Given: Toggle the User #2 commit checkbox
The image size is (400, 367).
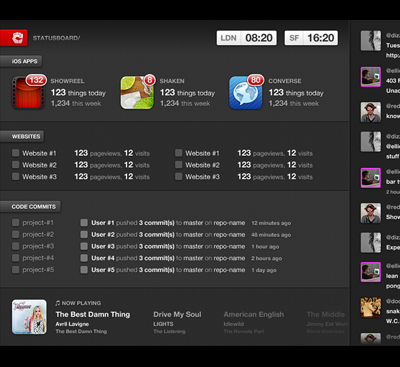Looking at the screenshot, I should pos(84,234).
